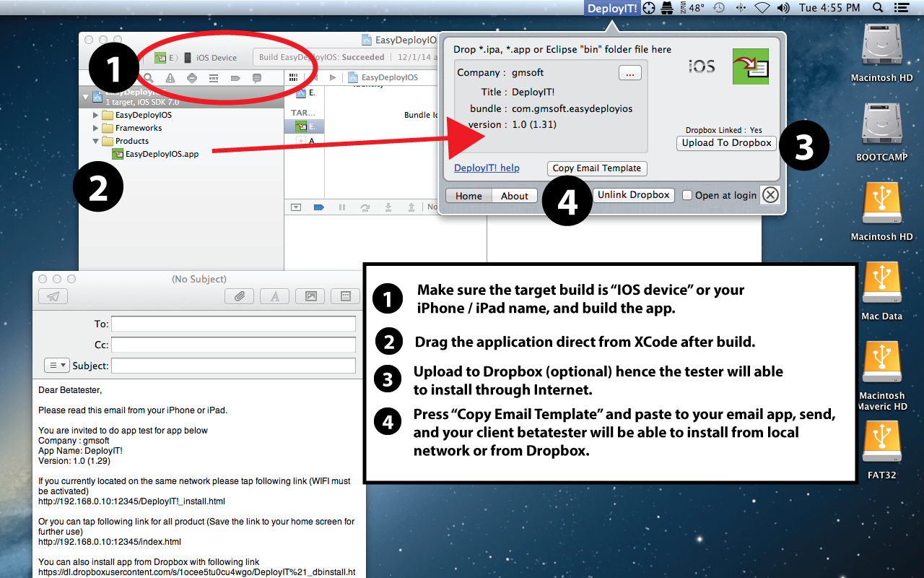Open Notification Center from the menu bar
This screenshot has height=578, width=924.
point(900,8)
